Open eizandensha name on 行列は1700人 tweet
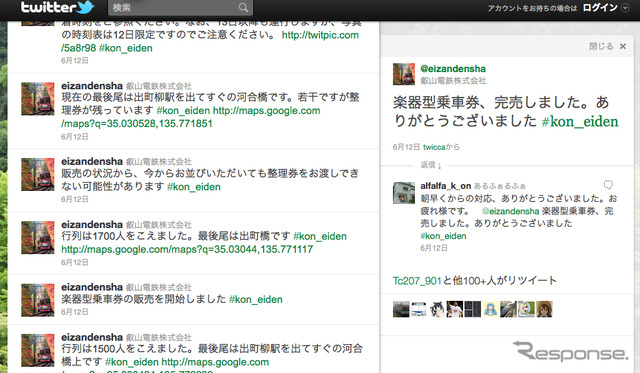This screenshot has width=640, height=373. tap(92, 224)
